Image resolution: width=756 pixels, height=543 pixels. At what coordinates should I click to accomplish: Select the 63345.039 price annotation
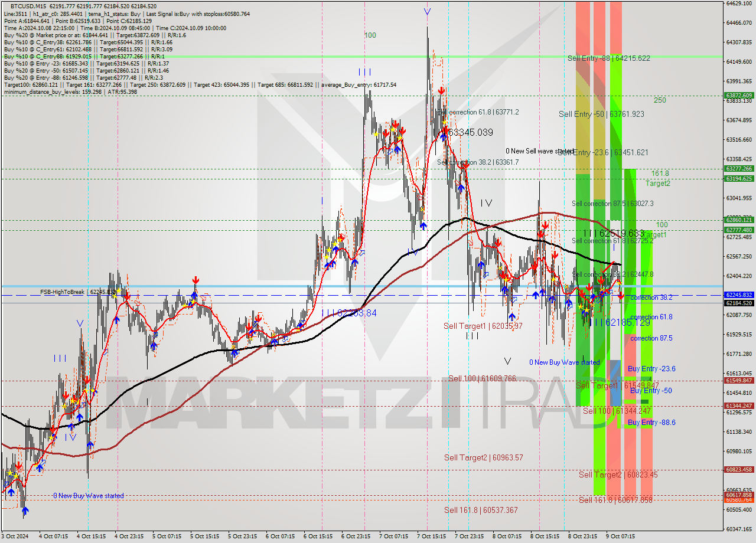pyautogui.click(x=470, y=133)
